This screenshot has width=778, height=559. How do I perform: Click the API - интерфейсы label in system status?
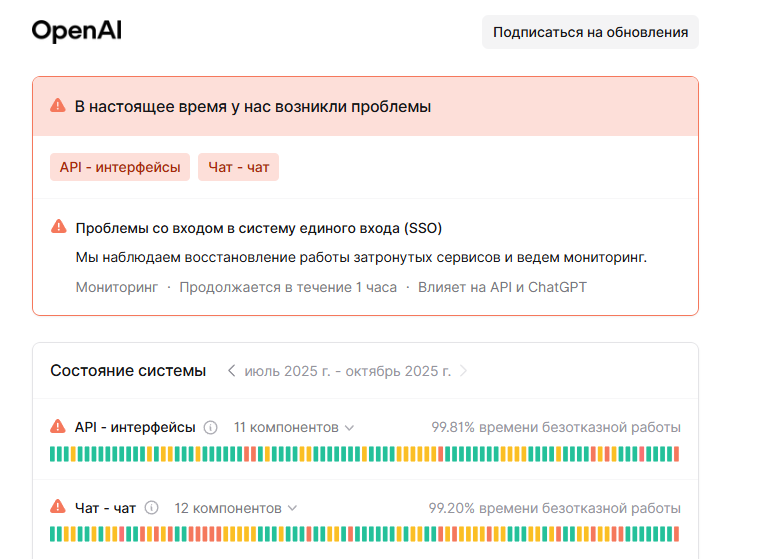click(135, 427)
